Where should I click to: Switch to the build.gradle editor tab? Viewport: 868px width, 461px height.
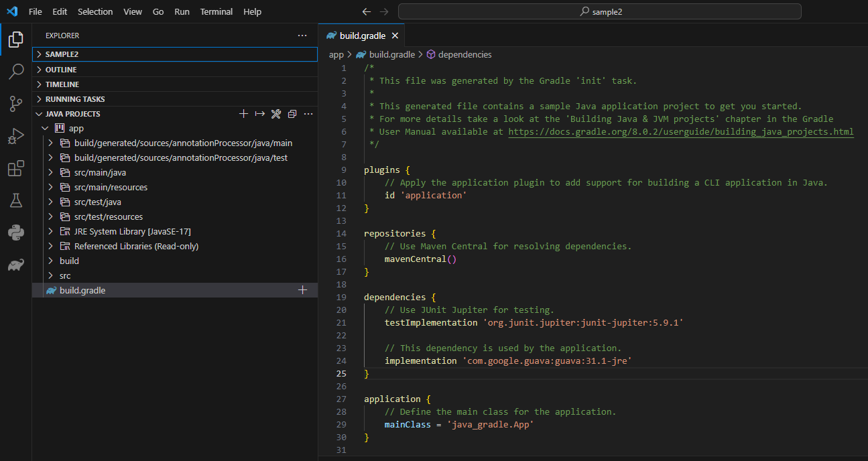[x=361, y=35]
